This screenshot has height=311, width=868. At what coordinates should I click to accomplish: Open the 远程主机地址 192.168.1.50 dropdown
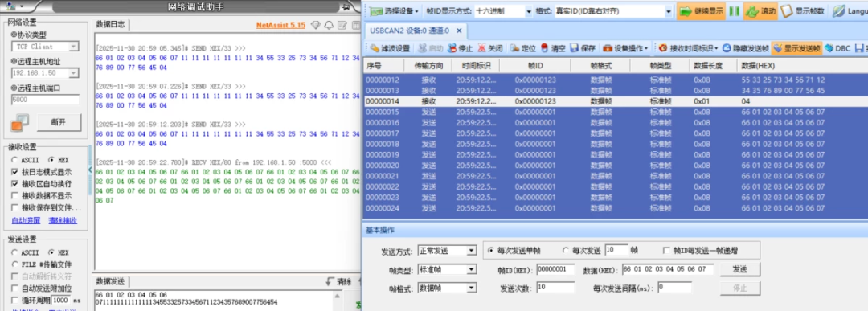[x=74, y=73]
